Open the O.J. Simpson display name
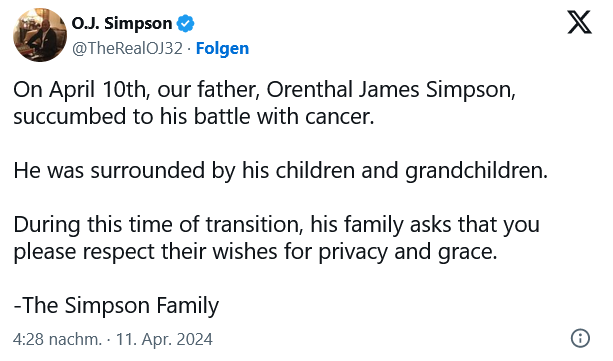The image size is (613, 361). click(x=122, y=23)
